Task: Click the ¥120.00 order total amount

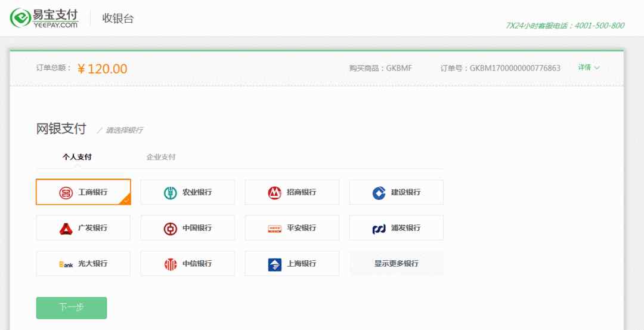Action: (x=102, y=69)
